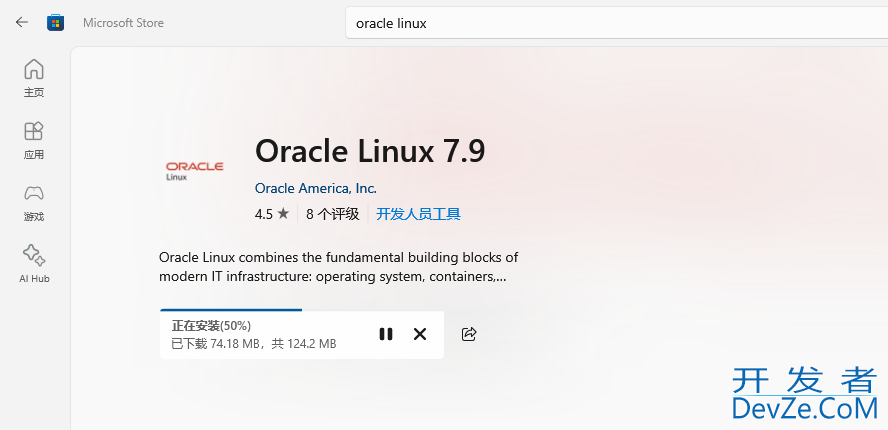Pause the Oracle Linux installation
The image size is (888, 430).
tap(386, 334)
